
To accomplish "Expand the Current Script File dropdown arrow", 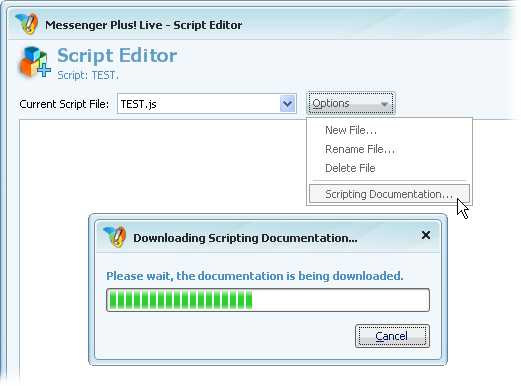I will pyautogui.click(x=287, y=104).
